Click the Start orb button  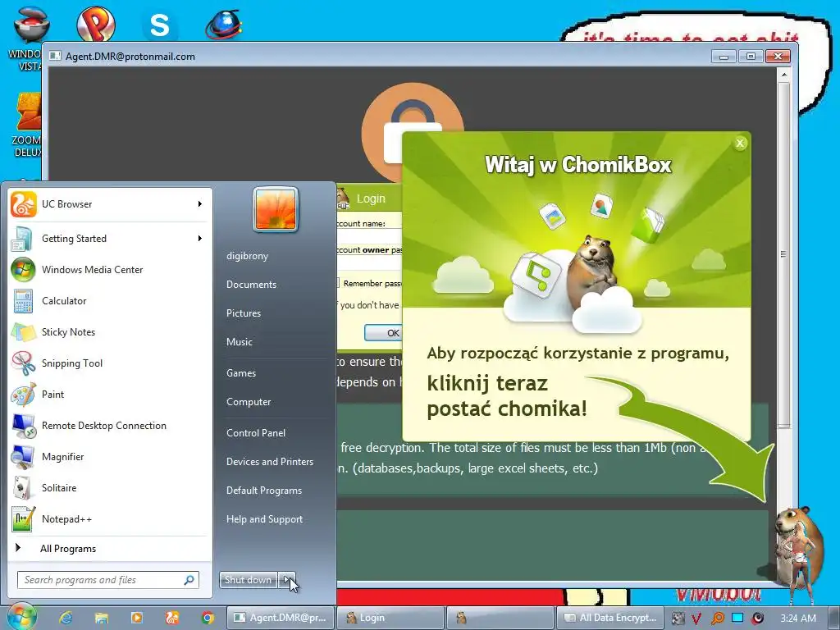click(21, 617)
